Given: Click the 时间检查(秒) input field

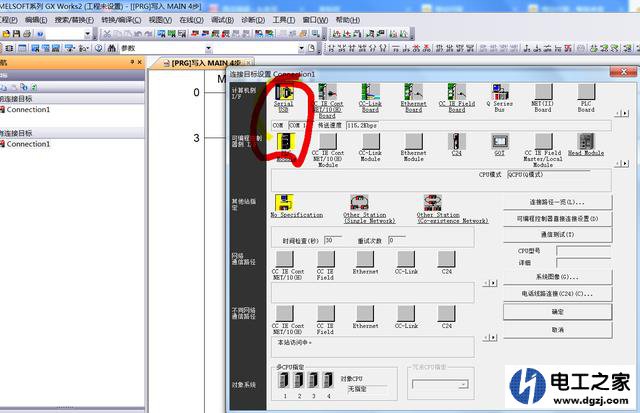Looking at the screenshot, I should 333,240.
